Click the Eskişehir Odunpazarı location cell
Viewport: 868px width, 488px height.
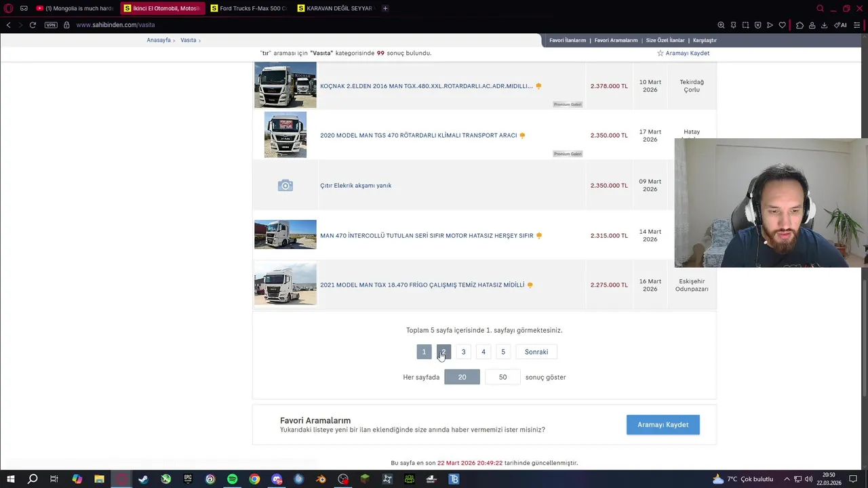pyautogui.click(x=692, y=285)
